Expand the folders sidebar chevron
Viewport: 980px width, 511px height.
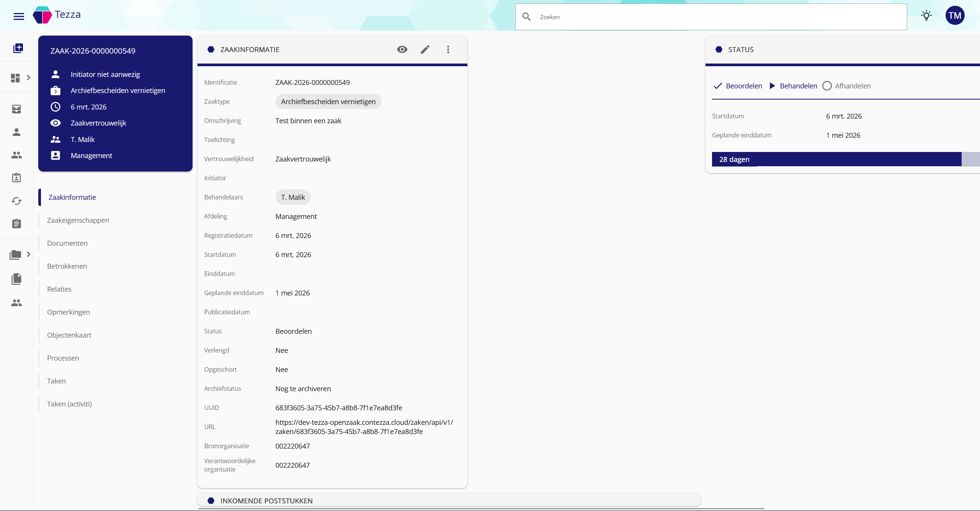point(28,254)
